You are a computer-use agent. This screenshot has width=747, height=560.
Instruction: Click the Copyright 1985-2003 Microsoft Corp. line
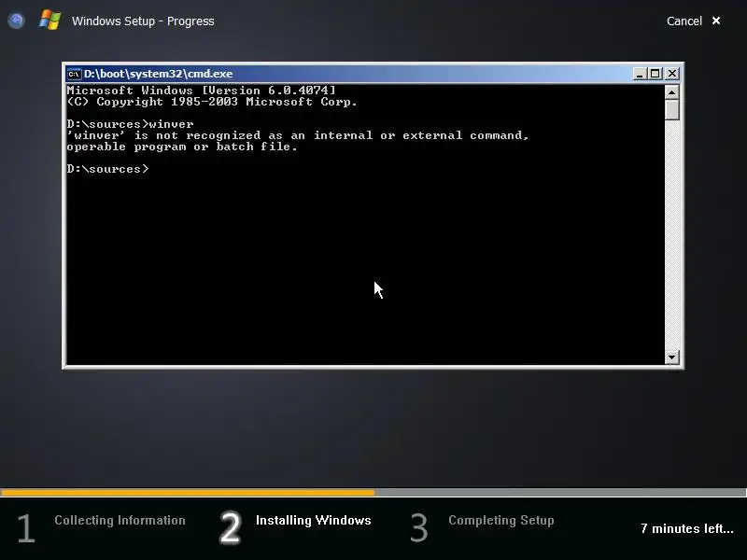(x=212, y=102)
